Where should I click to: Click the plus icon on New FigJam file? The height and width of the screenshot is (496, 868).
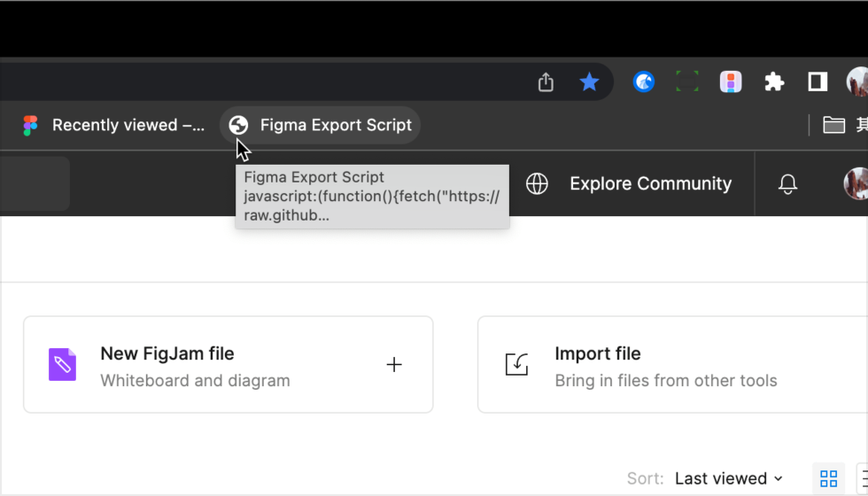point(394,364)
